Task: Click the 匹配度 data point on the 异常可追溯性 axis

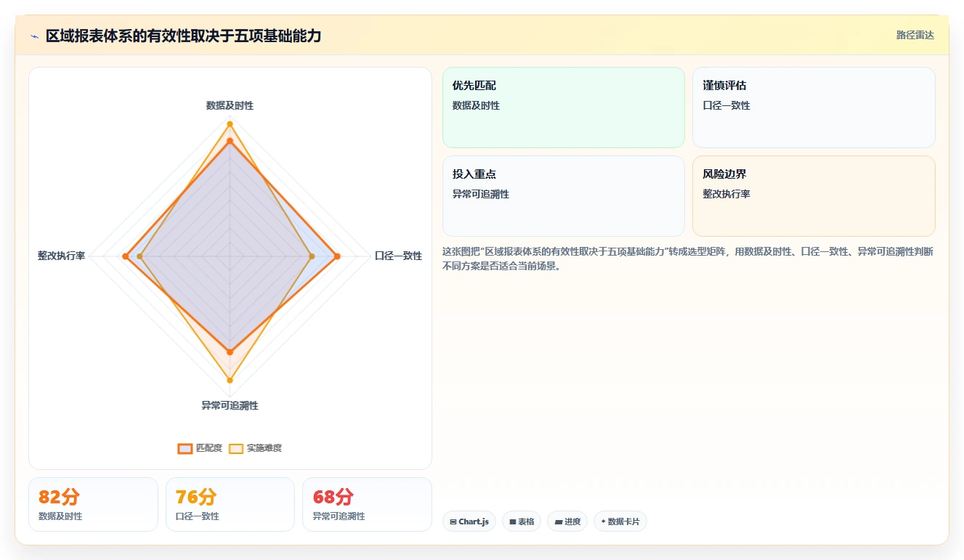Action: click(x=230, y=352)
